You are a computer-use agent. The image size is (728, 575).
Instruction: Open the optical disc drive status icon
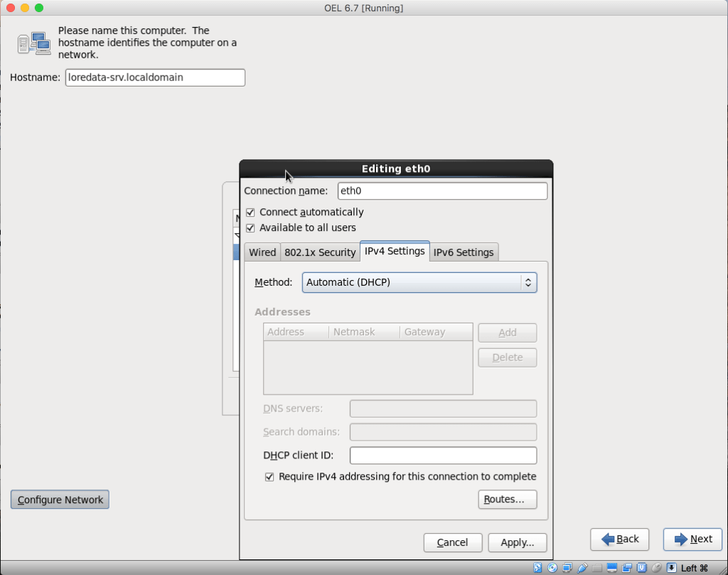[x=552, y=568]
